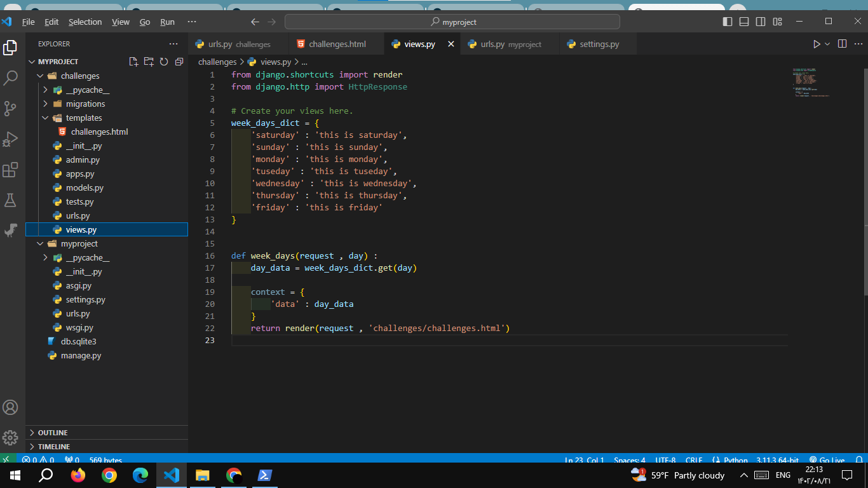This screenshot has width=868, height=488.
Task: Open the Selection menu
Action: point(85,22)
